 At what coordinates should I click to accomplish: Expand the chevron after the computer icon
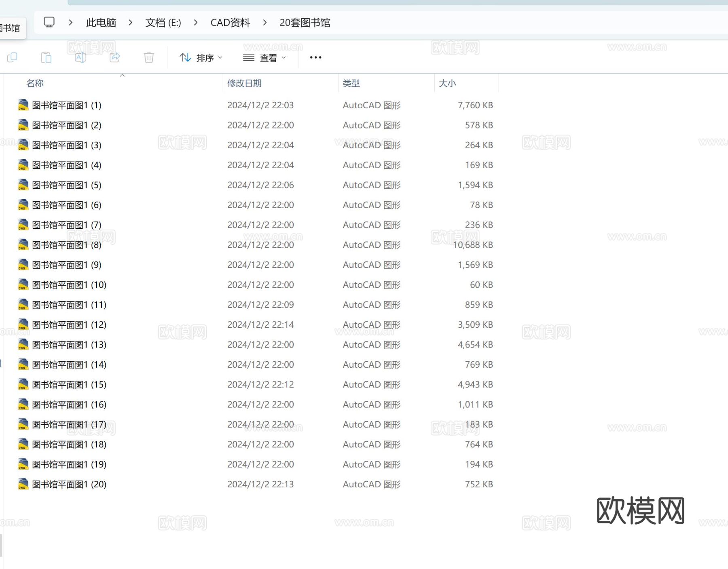coord(71,23)
